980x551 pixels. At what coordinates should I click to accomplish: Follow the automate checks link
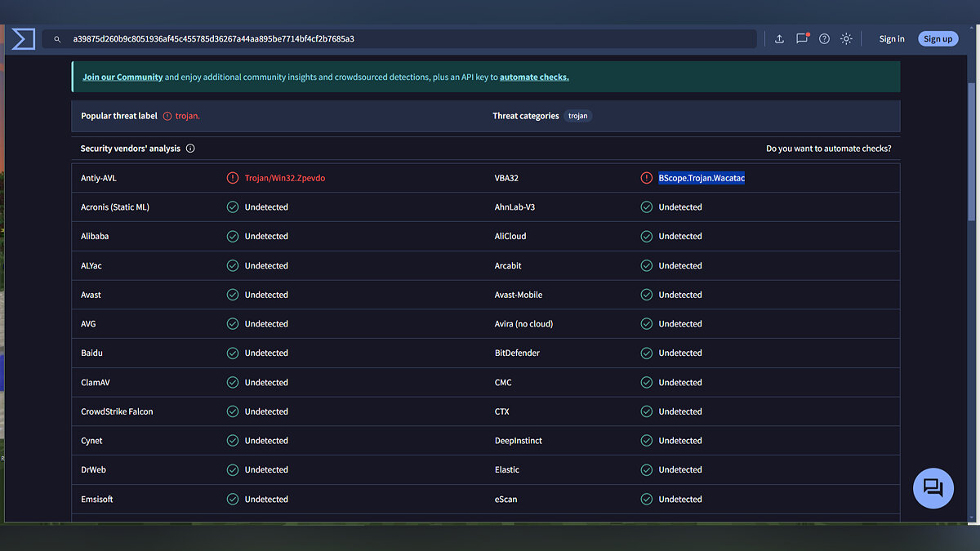(x=534, y=78)
